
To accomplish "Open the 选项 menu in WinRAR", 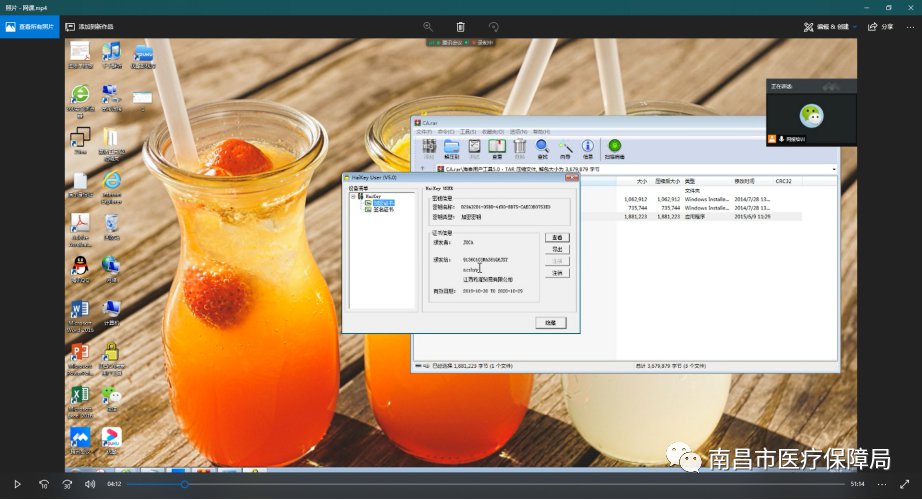I will click(518, 131).
